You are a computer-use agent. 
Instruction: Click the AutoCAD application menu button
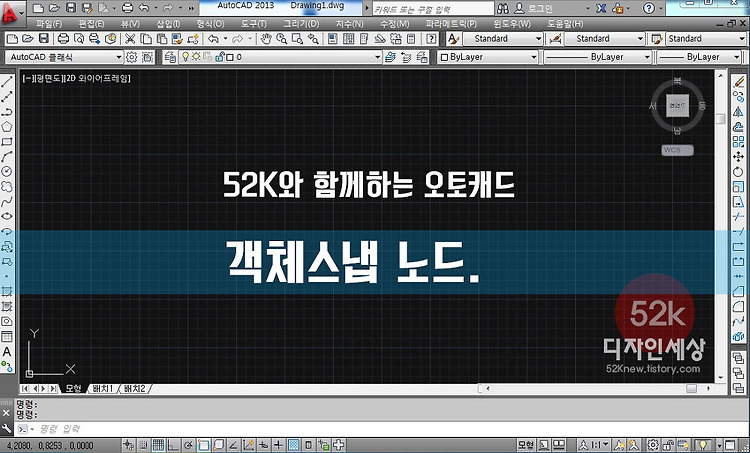11,13
